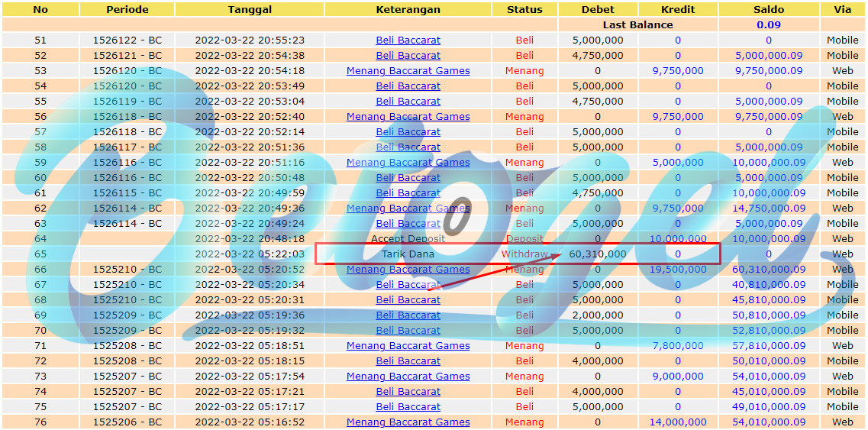The image size is (868, 430).
Task: Click the Saldo column header
Action: (769, 9)
